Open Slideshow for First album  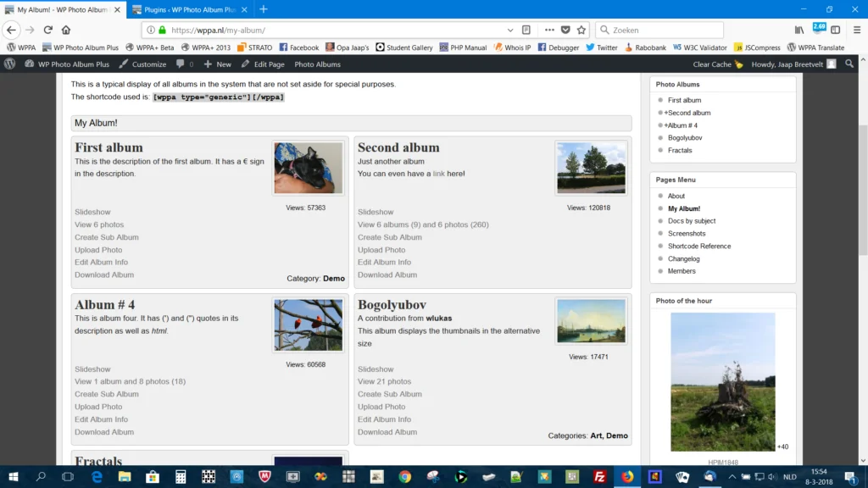tap(92, 212)
